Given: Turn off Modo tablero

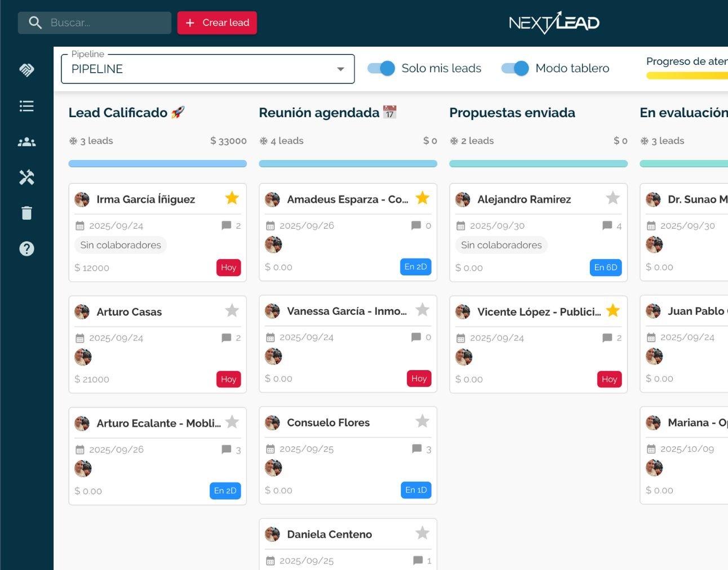Looking at the screenshot, I should tap(514, 68).
